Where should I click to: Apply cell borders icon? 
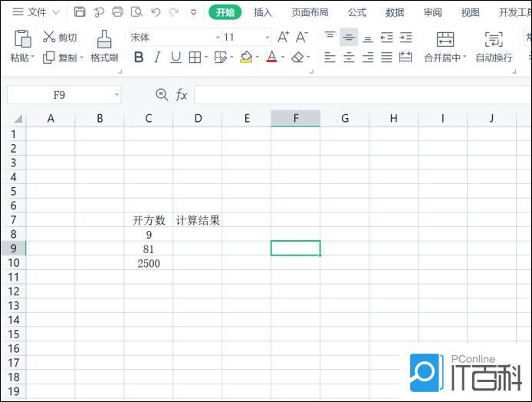[195, 58]
